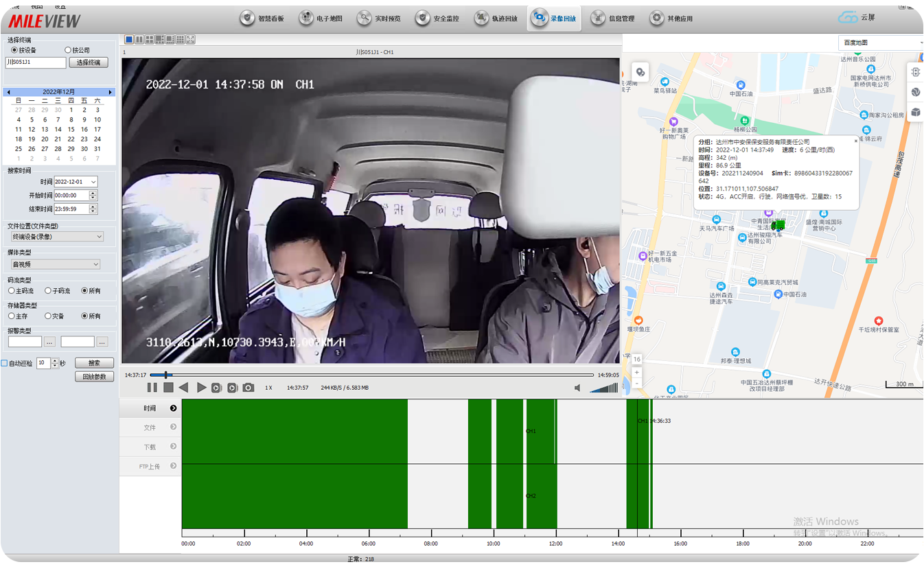
Task: Enable the 自动巡检 checkbox
Action: click(5, 363)
